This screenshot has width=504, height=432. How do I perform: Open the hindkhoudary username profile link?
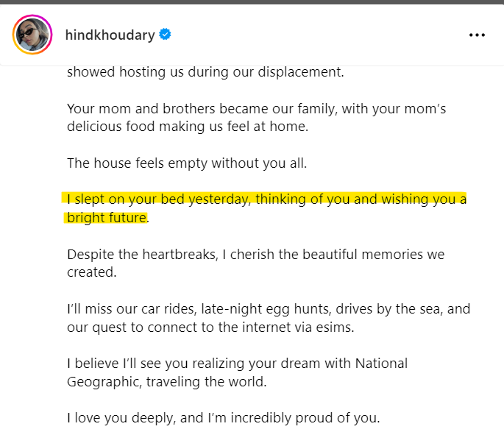pyautogui.click(x=110, y=35)
